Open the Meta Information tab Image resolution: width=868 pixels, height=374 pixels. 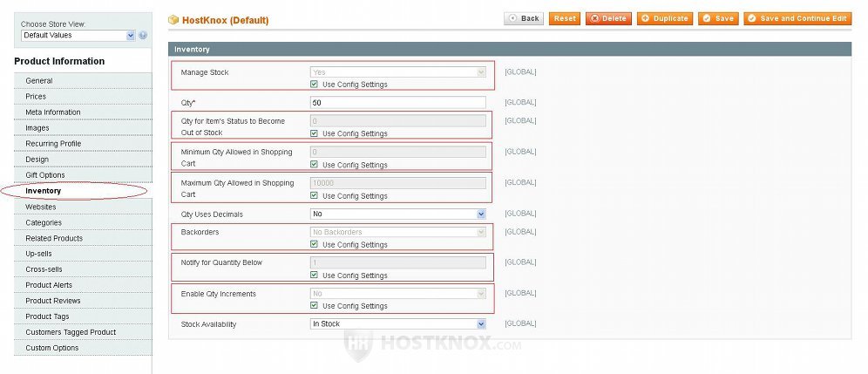tap(83, 112)
